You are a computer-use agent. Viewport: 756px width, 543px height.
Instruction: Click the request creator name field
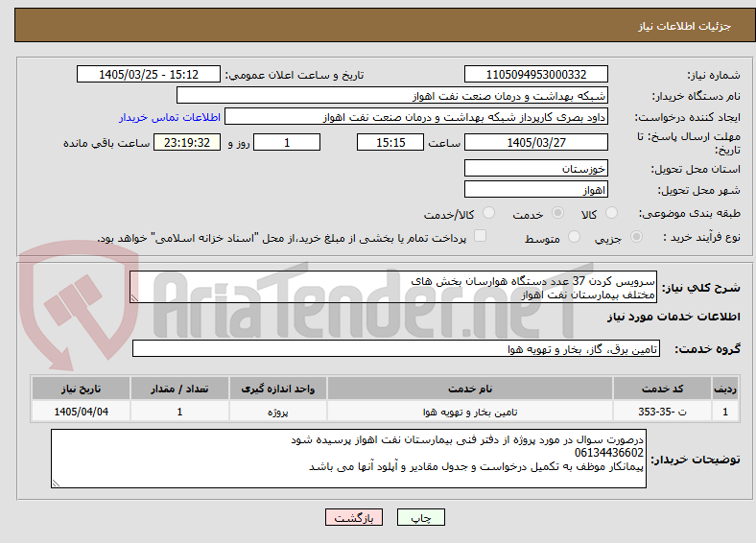coord(416,117)
